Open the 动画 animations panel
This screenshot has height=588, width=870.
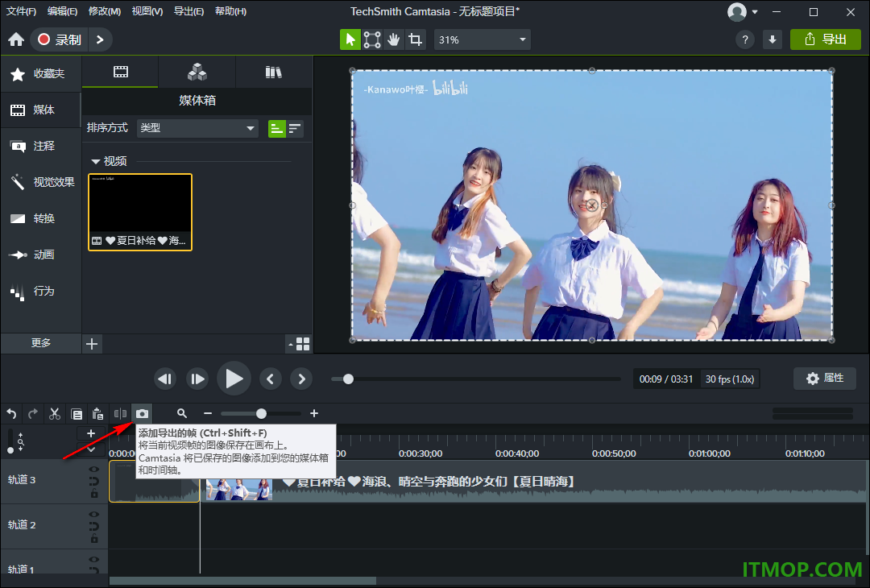pos(40,255)
